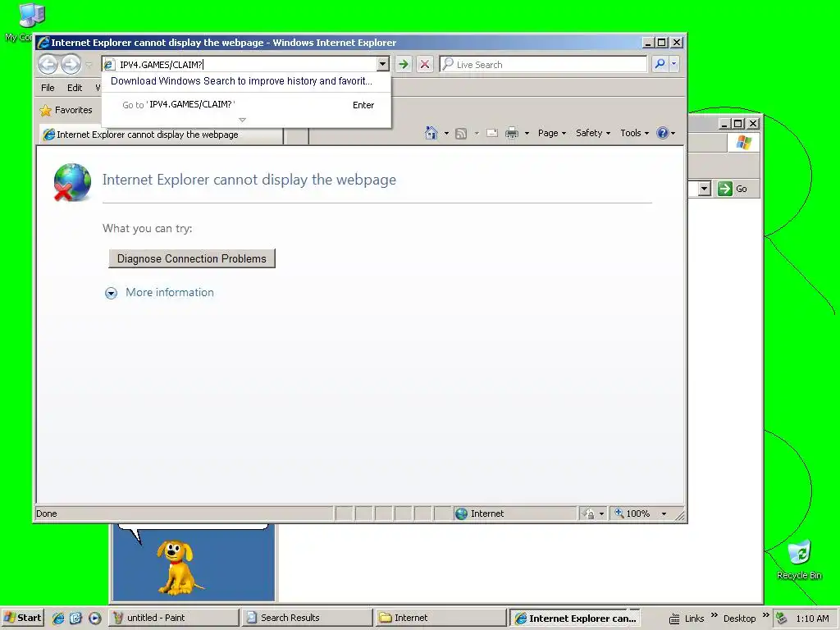Viewport: 840px width, 630px height.
Task: Click the Favorites star button
Action: (66, 111)
